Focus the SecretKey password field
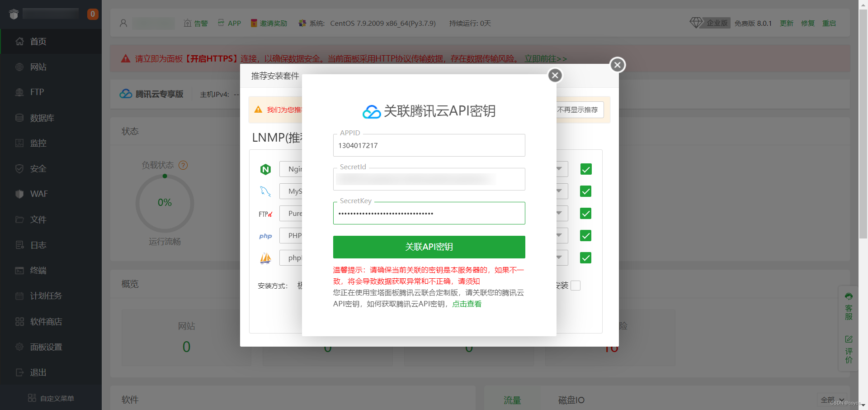The height and width of the screenshot is (410, 868). pos(429,213)
